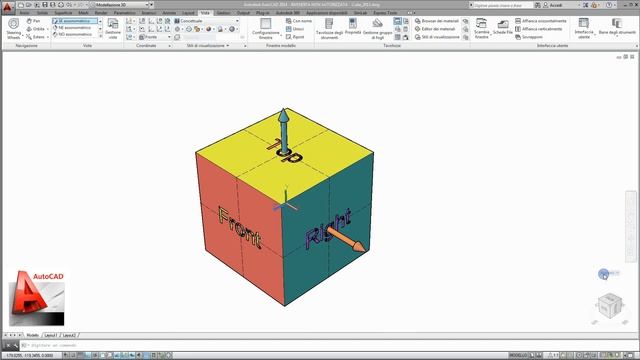This screenshot has width=640, height=360.
Task: Select the Modello drawing tab
Action: point(33,335)
